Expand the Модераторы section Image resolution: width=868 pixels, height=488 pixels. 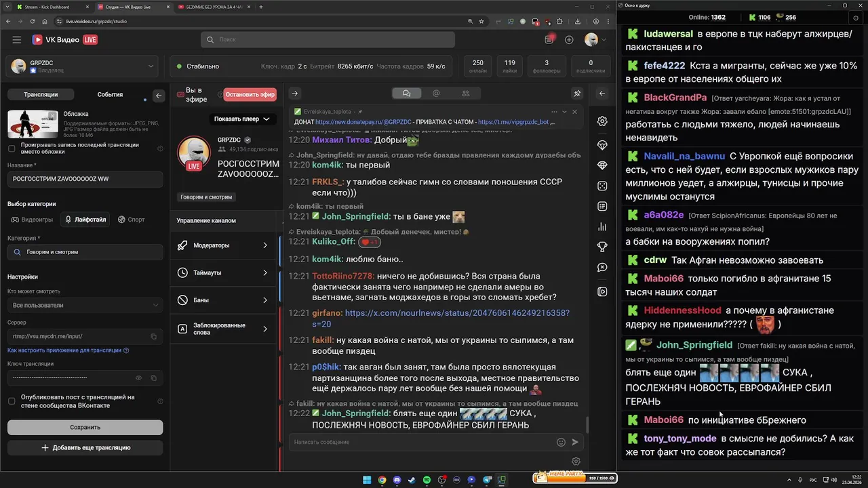coord(224,245)
